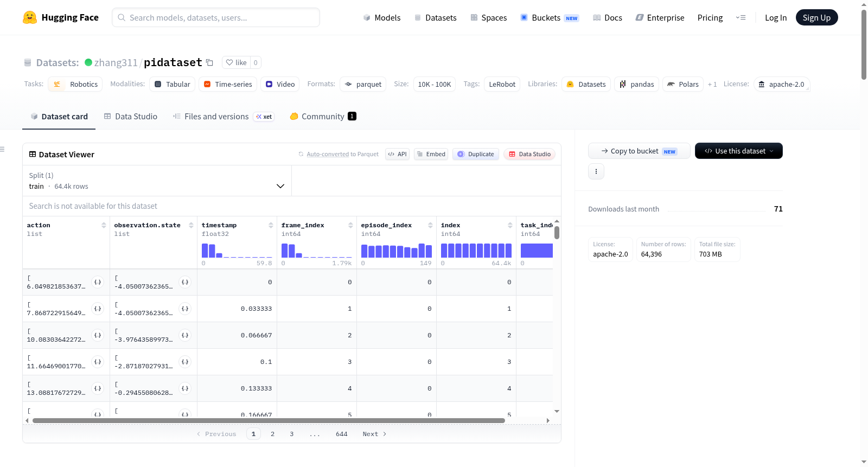
Task: Open the Data Studio tab
Action: [x=131, y=117]
